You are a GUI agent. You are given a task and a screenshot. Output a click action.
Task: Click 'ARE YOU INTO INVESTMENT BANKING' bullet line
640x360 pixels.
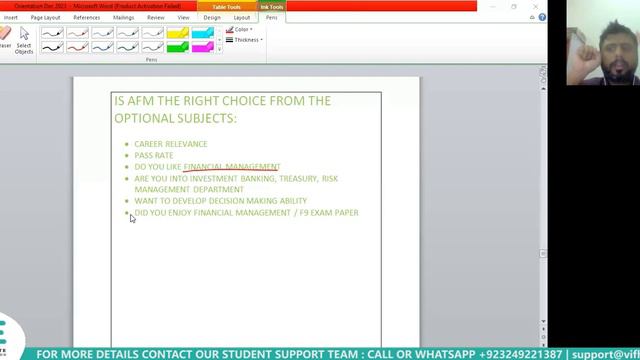point(236,179)
